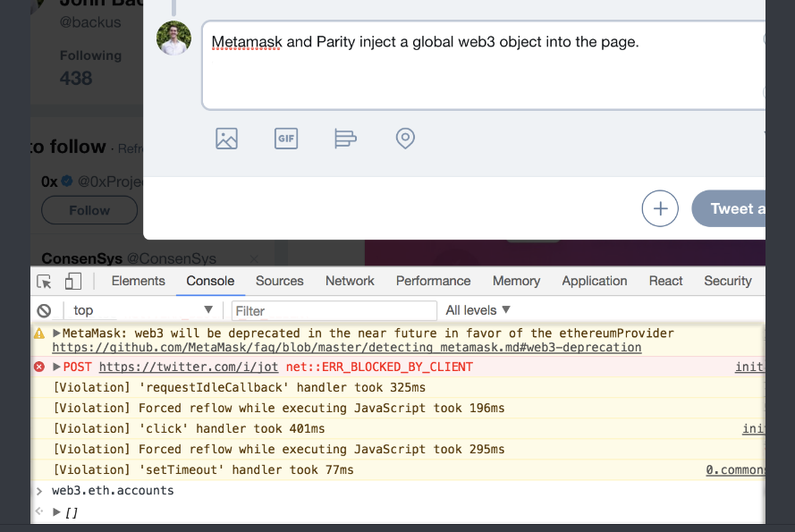Viewport: 795px width, 532px height.
Task: Expand the POST error message
Action: click(x=57, y=367)
